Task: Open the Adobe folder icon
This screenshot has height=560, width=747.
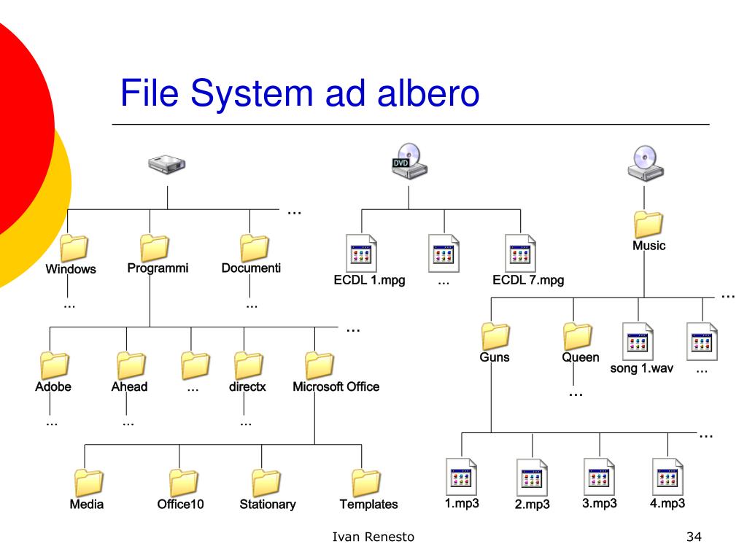Action: pyautogui.click(x=54, y=366)
